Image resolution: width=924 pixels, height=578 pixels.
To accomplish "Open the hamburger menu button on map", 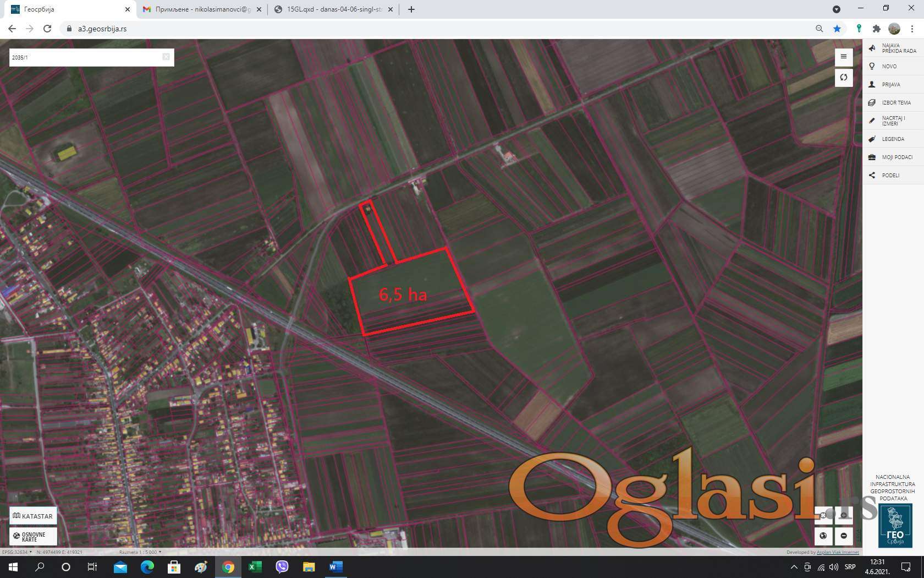I will (x=843, y=57).
